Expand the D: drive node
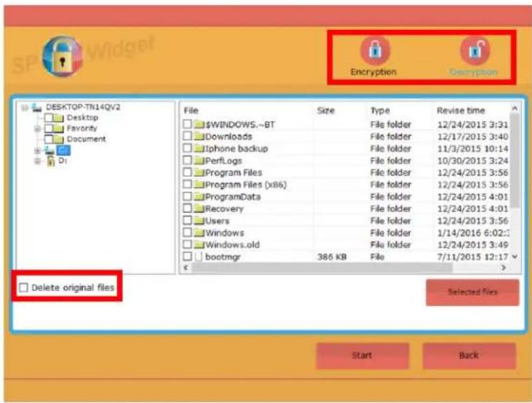The height and width of the screenshot is (403, 532). coord(38,161)
